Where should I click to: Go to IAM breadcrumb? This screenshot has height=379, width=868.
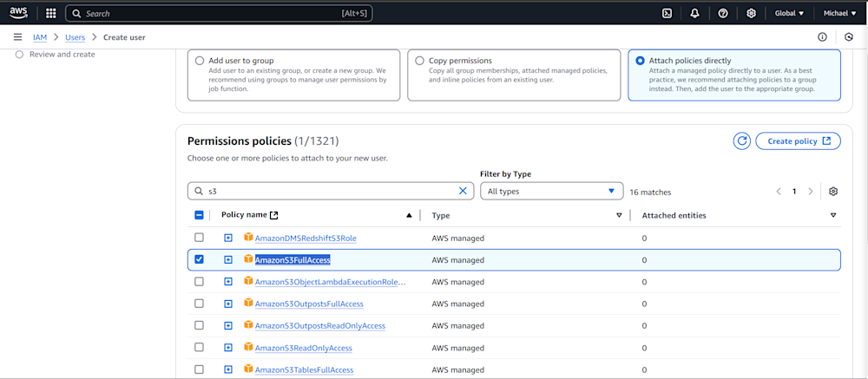40,37
